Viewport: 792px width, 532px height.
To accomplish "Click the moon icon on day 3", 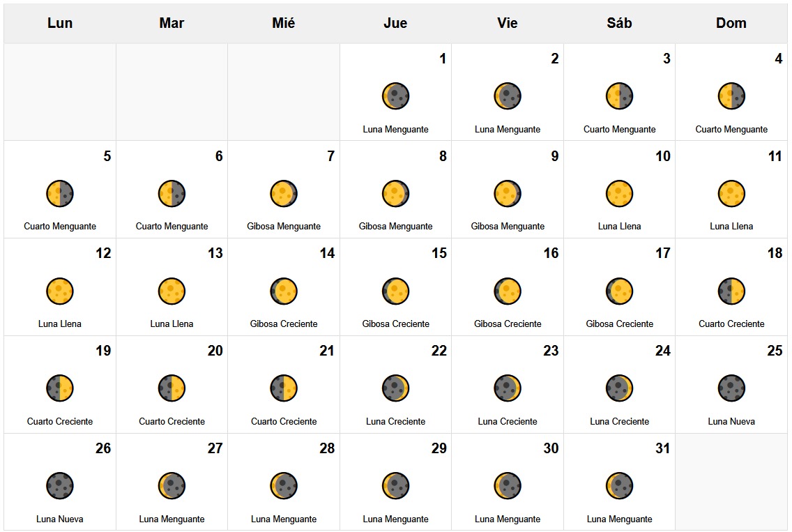I will [x=619, y=96].
